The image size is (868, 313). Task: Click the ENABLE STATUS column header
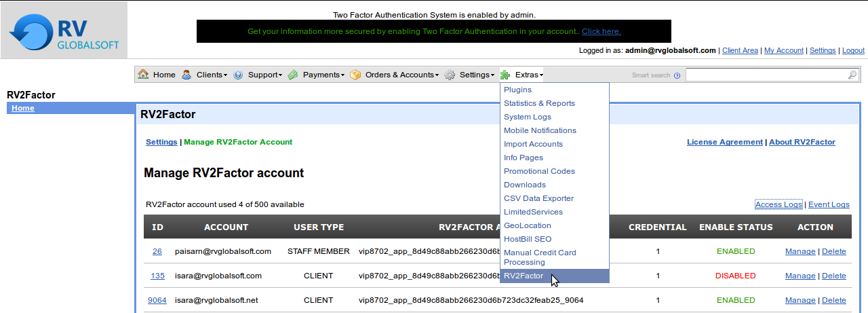click(x=736, y=227)
